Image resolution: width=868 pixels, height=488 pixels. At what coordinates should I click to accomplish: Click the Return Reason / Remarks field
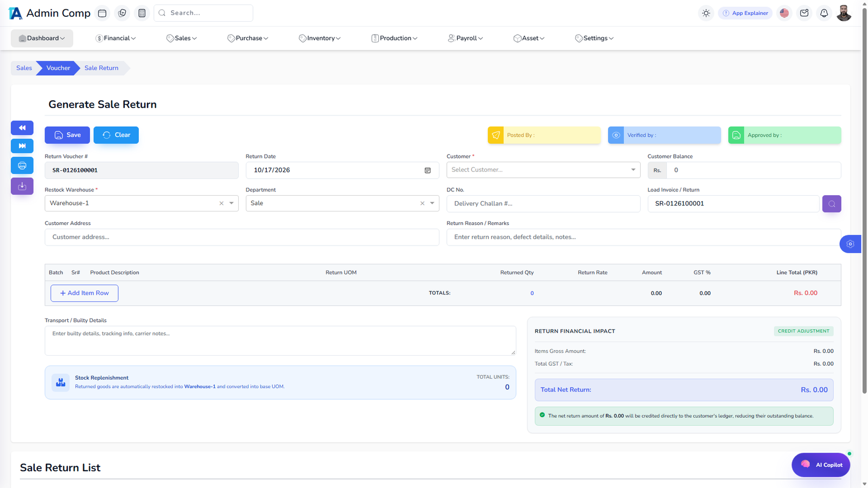pyautogui.click(x=643, y=237)
